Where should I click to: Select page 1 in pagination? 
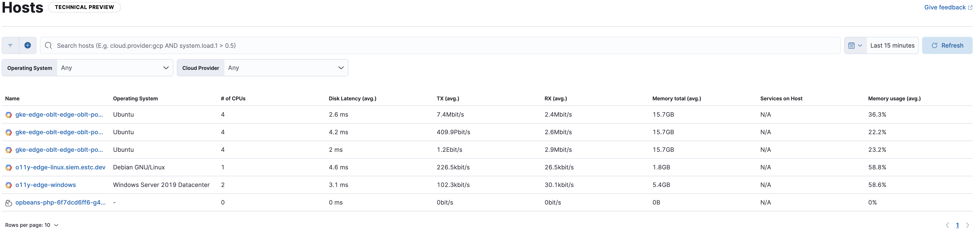957,225
